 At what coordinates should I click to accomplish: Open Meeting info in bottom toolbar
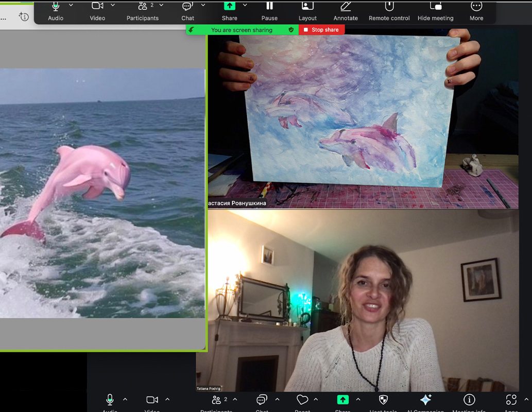coord(469,400)
